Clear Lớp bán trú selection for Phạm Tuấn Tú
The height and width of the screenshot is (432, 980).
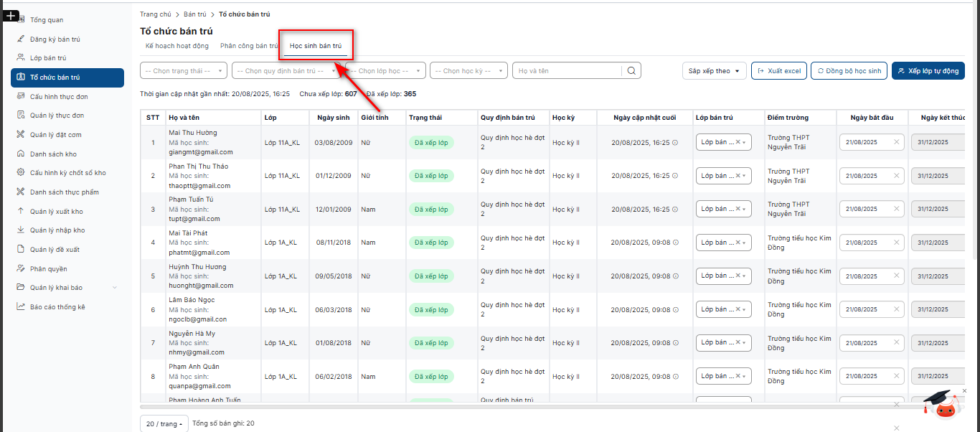(x=738, y=209)
